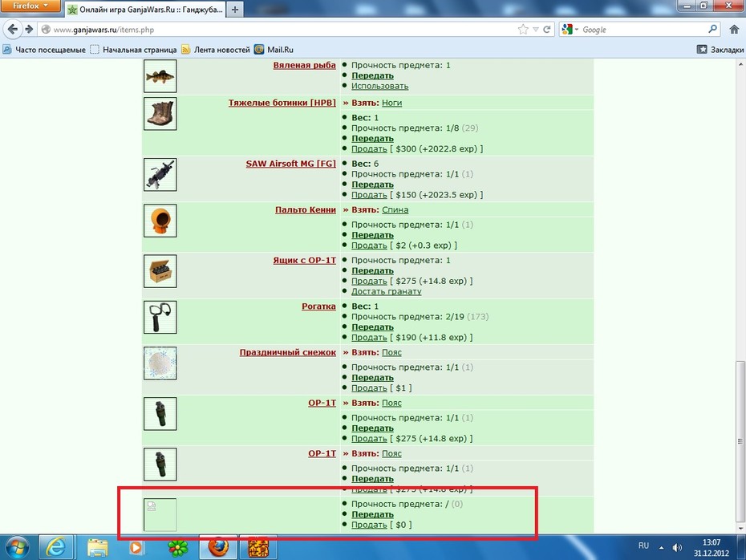Open Windows Start menu
The height and width of the screenshot is (560, 746).
(x=17, y=548)
